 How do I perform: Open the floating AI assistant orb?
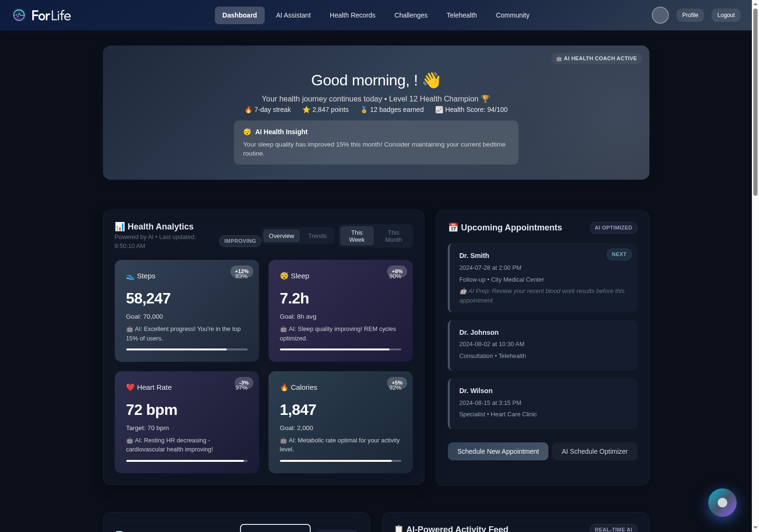pyautogui.click(x=722, y=503)
